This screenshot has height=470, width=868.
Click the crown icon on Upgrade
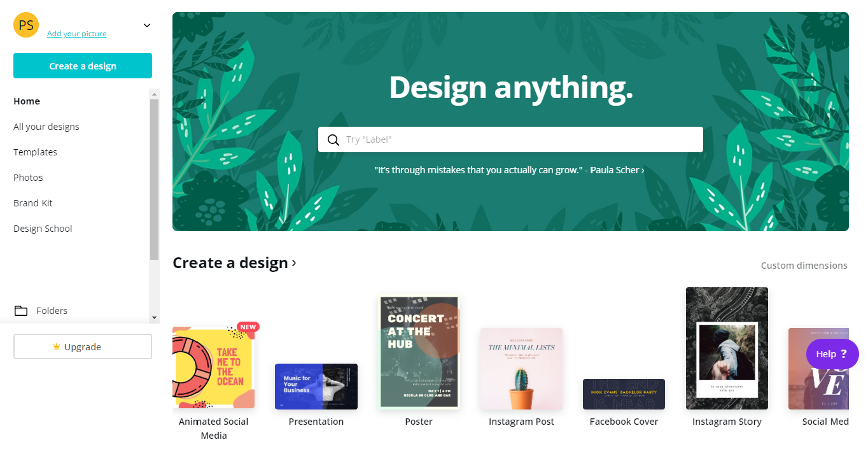[x=57, y=347]
